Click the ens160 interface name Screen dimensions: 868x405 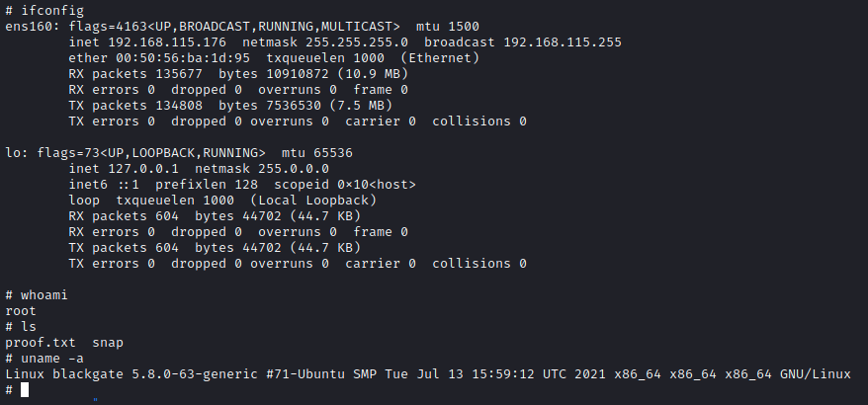(33, 26)
